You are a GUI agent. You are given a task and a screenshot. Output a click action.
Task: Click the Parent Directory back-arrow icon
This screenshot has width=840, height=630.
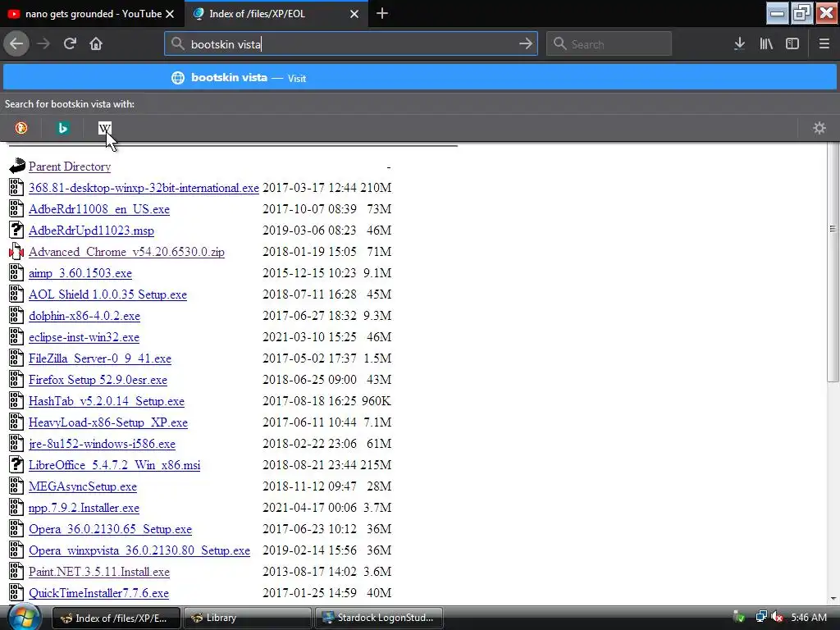(16, 166)
